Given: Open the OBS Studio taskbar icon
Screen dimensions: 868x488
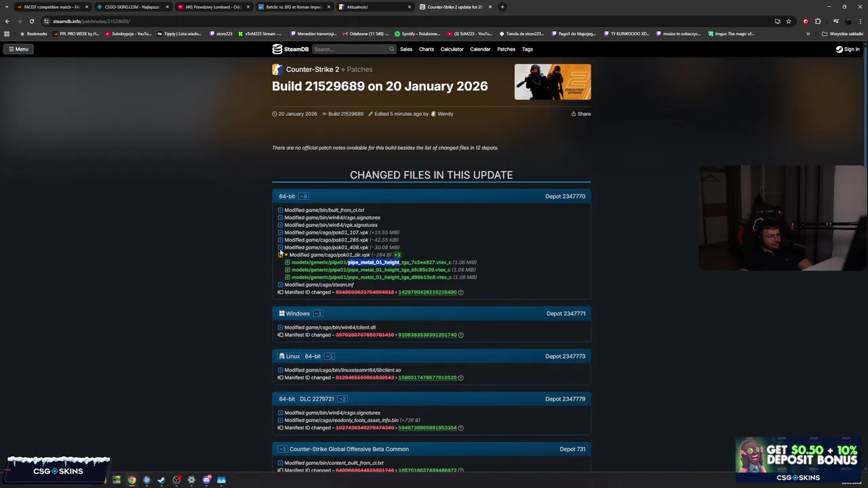Looking at the screenshot, I should click(x=176, y=480).
